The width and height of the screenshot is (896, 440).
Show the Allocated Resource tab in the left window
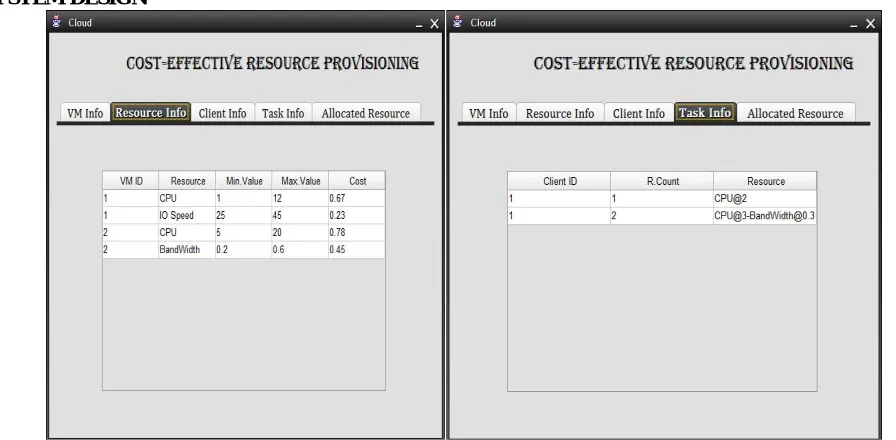point(366,113)
